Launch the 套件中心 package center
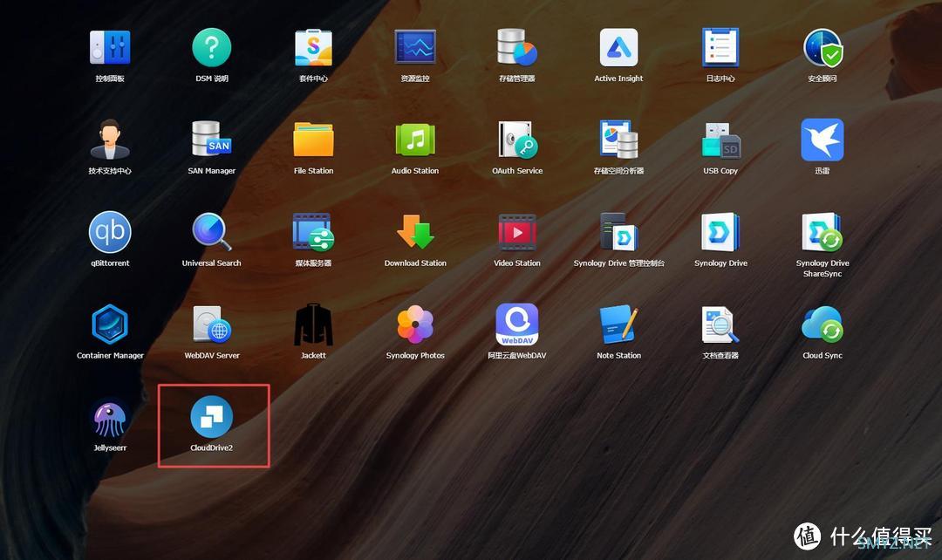 313,47
